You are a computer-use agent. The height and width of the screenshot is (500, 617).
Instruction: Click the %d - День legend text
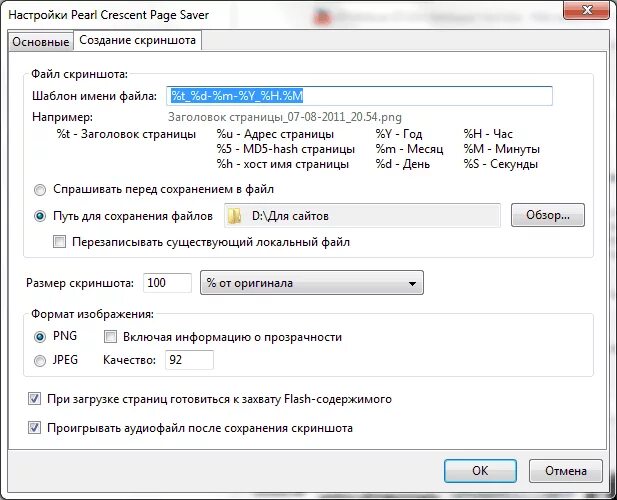pyautogui.click(x=403, y=164)
